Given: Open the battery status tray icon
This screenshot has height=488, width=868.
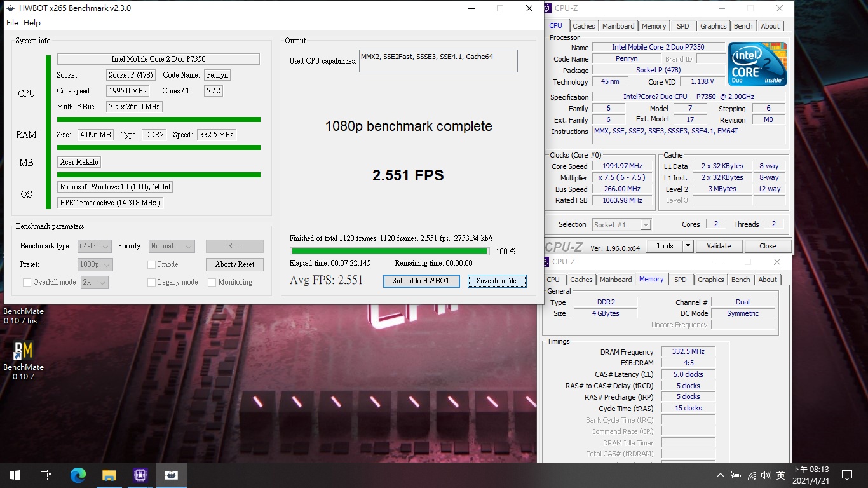Looking at the screenshot, I should [x=736, y=475].
